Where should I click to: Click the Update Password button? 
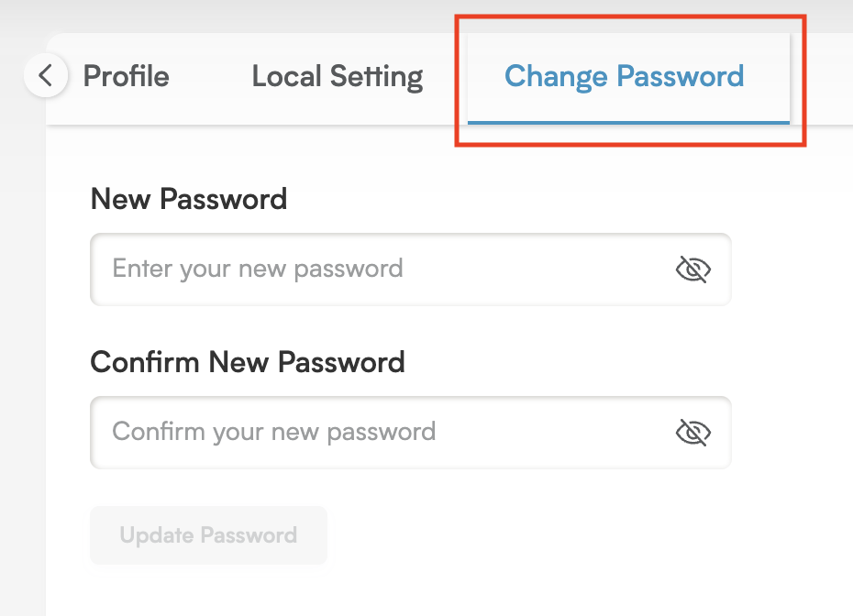(x=208, y=535)
